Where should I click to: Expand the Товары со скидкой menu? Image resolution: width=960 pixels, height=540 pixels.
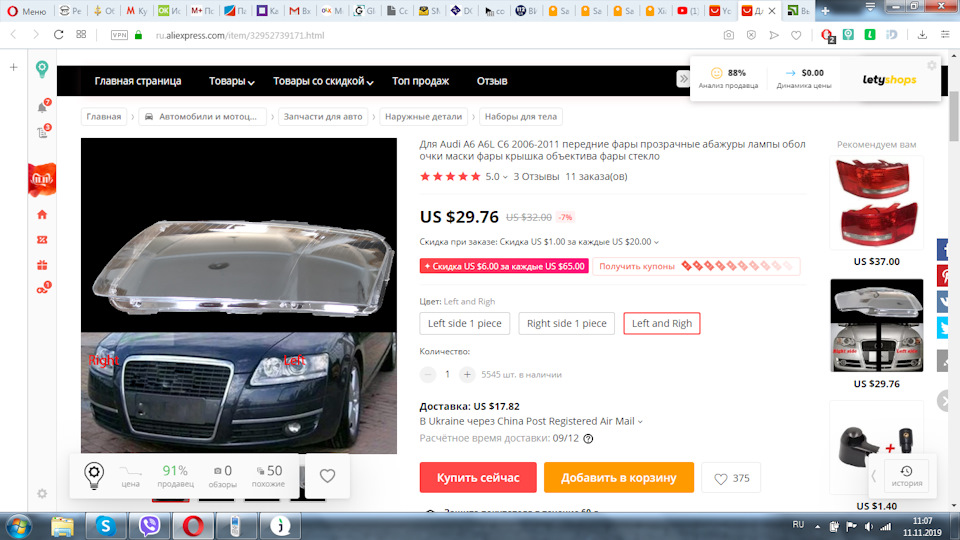coord(323,81)
